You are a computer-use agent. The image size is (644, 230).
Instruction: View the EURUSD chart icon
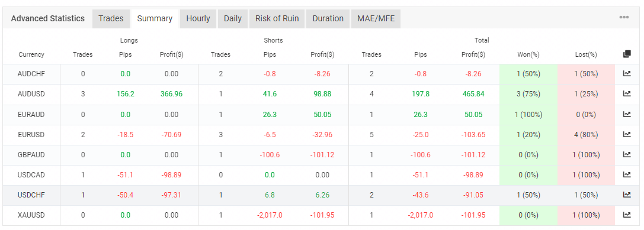point(627,134)
